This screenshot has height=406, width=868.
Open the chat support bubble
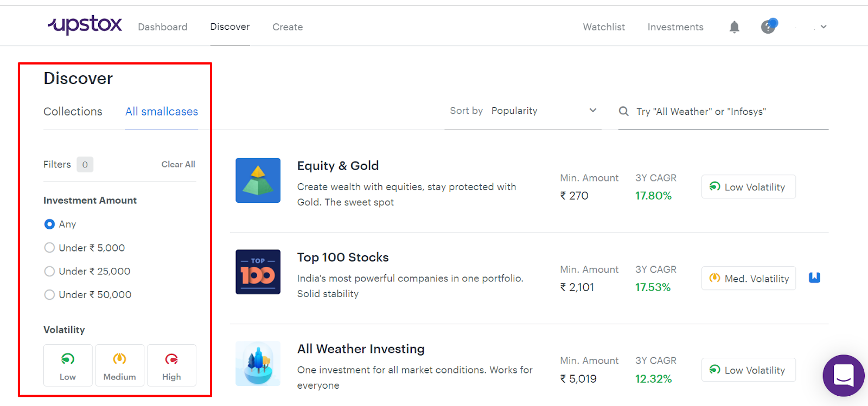(843, 376)
